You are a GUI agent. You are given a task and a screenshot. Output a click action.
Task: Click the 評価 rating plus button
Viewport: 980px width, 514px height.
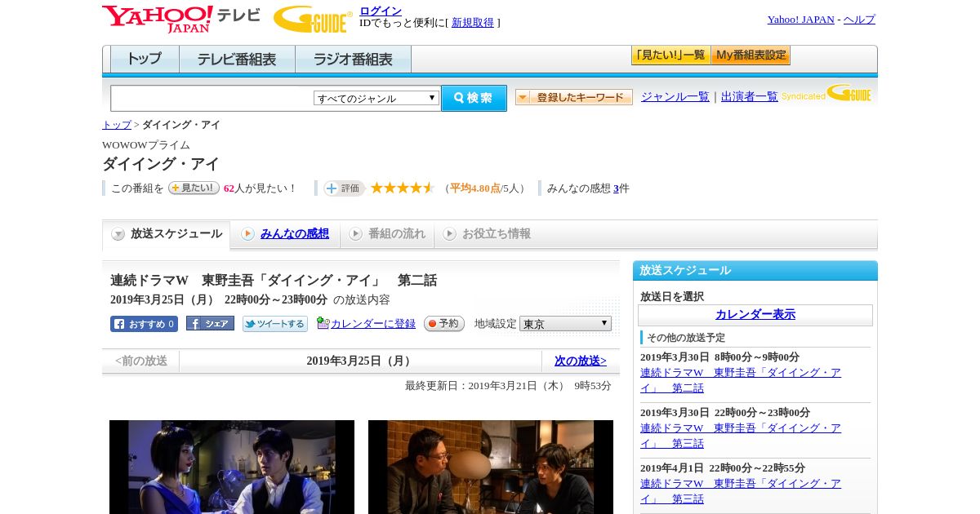pyautogui.click(x=344, y=188)
